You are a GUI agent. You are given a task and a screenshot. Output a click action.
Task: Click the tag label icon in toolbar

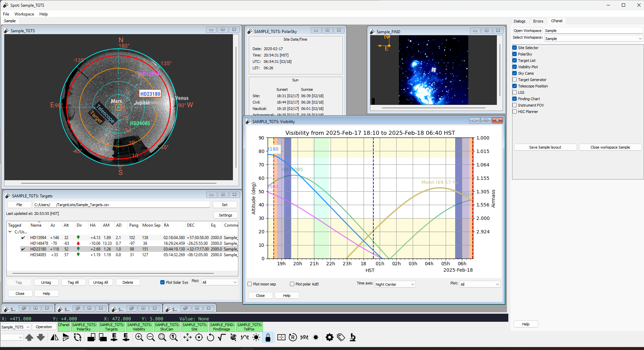(x=341, y=337)
